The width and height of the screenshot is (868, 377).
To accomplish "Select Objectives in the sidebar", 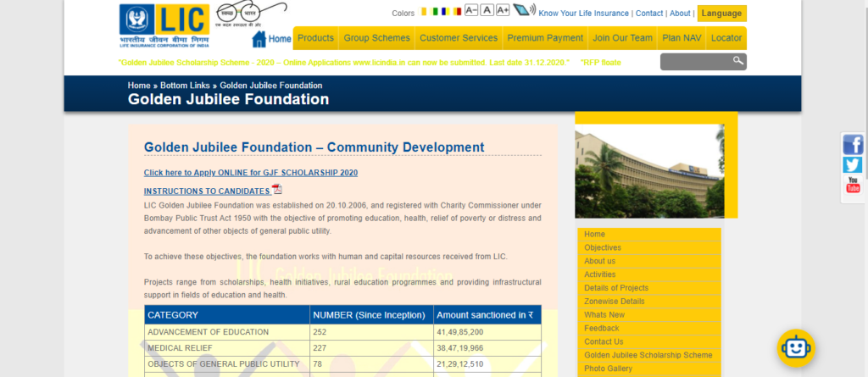I will click(649, 247).
